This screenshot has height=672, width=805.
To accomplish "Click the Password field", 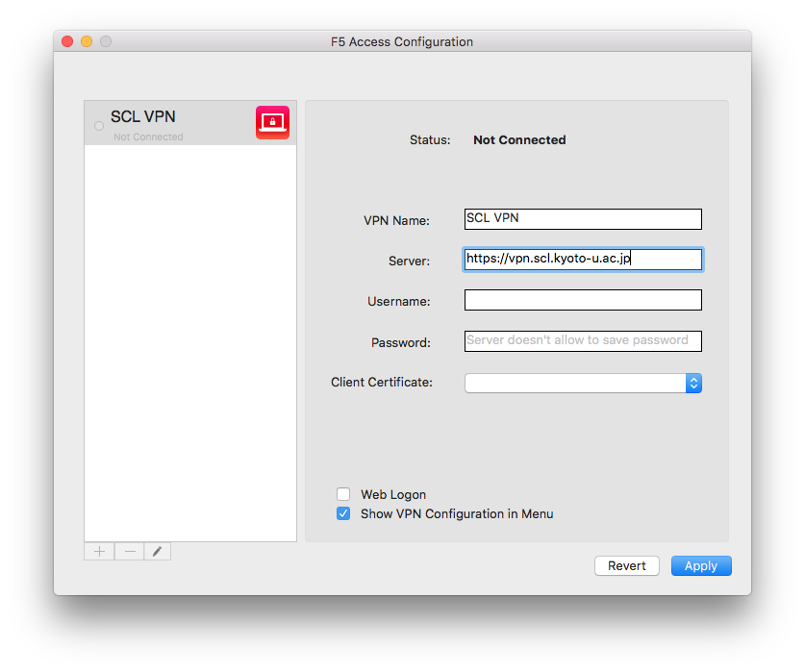I will 583,341.
